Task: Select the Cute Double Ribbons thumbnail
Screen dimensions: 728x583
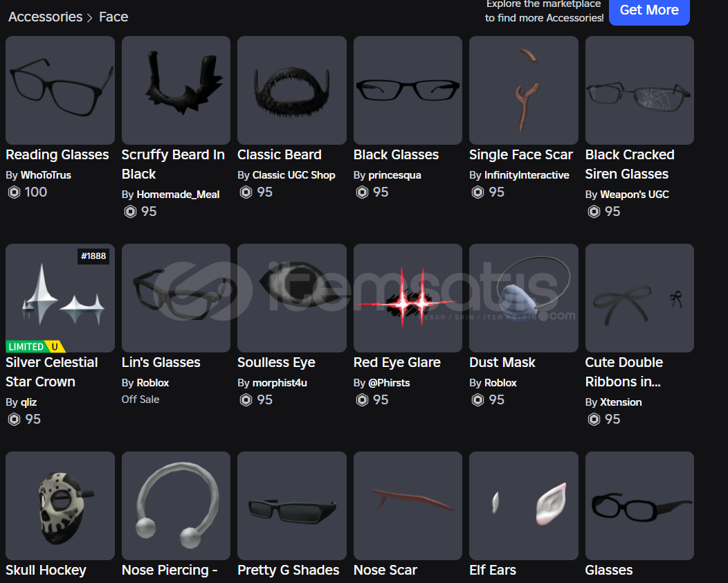Action: 640,298
